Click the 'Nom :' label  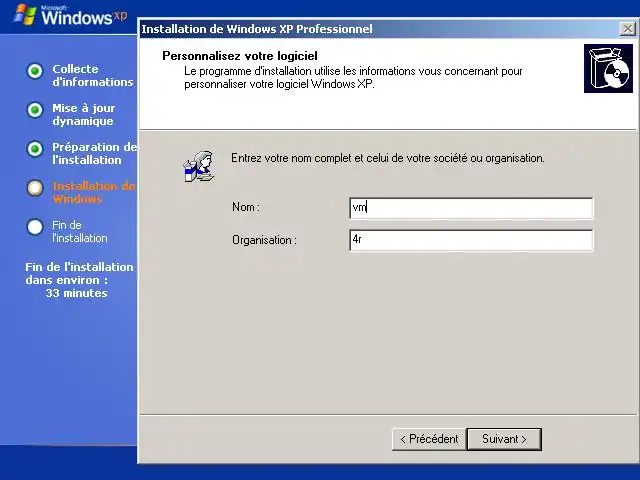(x=246, y=207)
